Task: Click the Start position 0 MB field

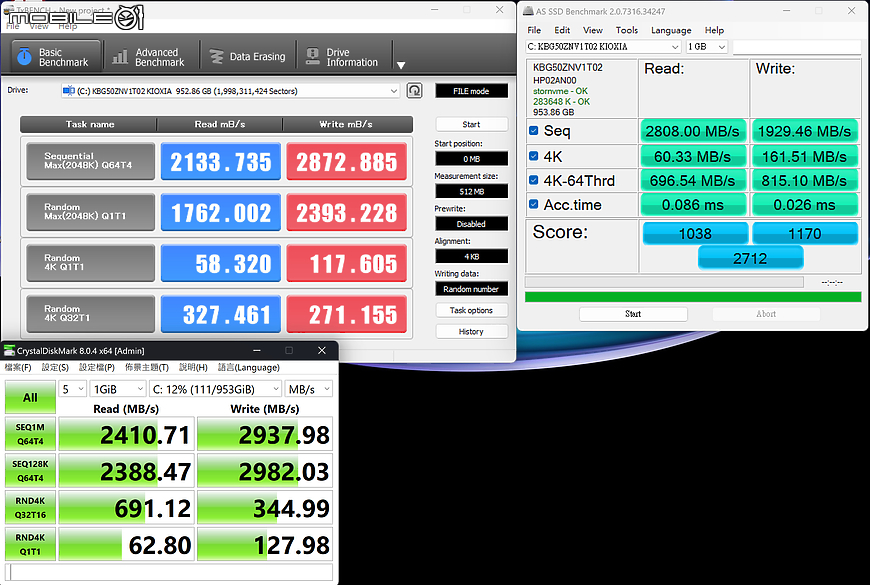Action: pyautogui.click(x=471, y=159)
